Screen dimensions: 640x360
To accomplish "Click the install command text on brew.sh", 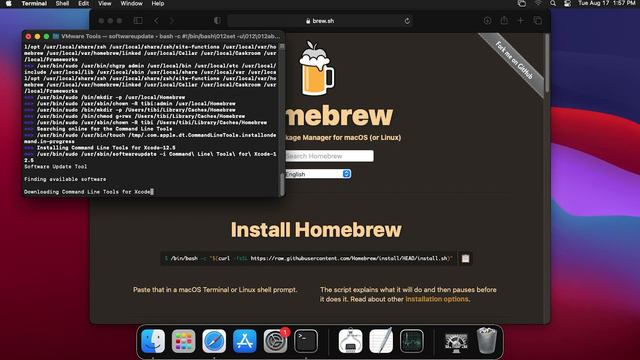I will 309,258.
